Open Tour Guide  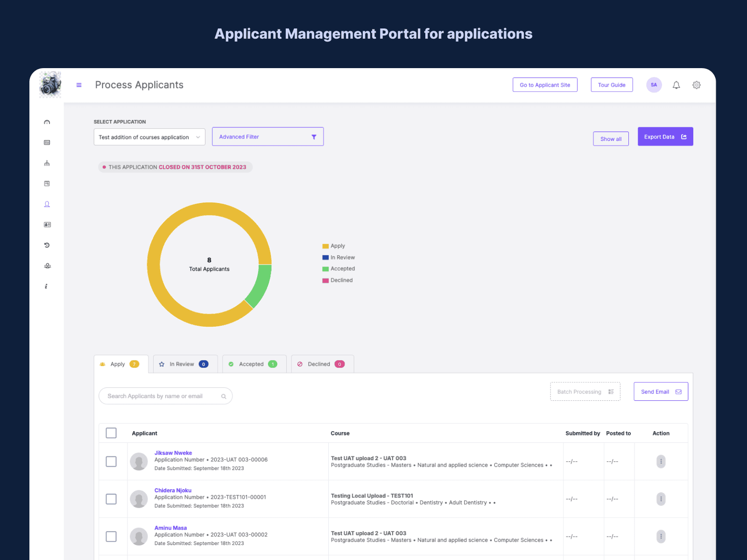(x=612, y=84)
